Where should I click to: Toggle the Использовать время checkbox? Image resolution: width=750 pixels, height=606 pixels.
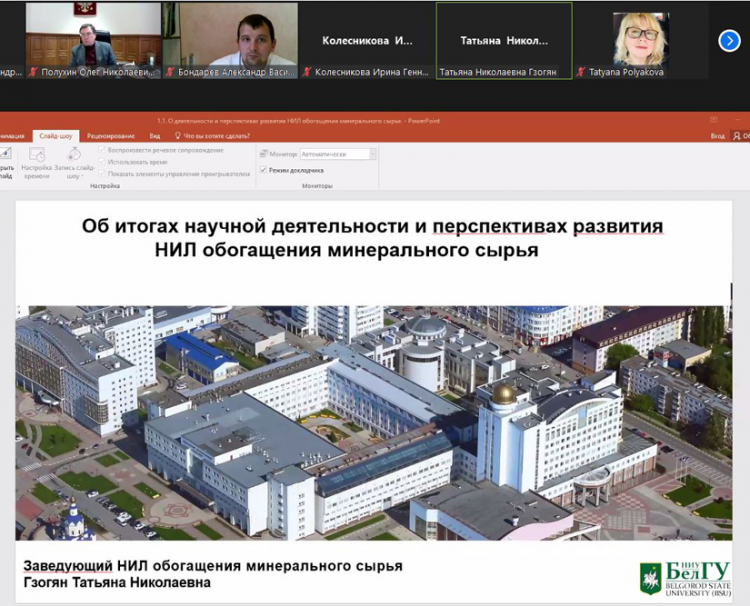coord(102,162)
